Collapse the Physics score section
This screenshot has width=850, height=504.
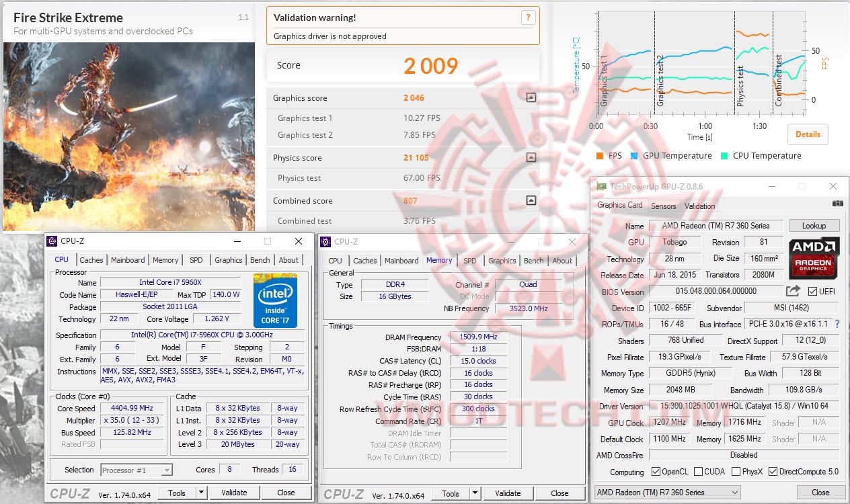[x=531, y=158]
